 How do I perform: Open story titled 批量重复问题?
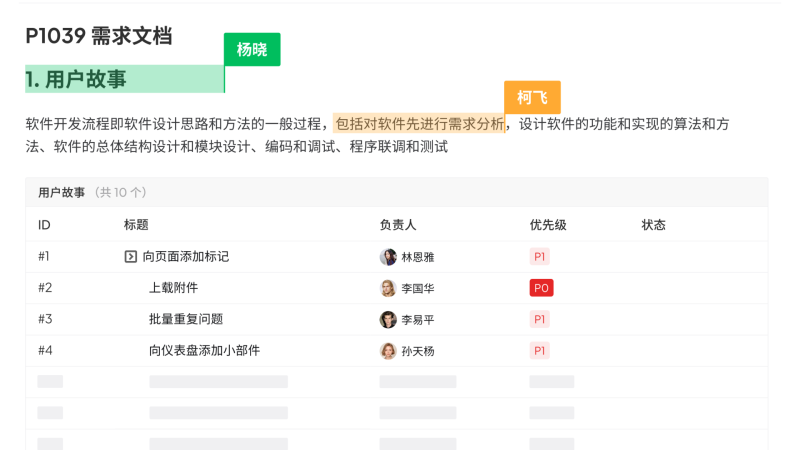pyautogui.click(x=186, y=319)
